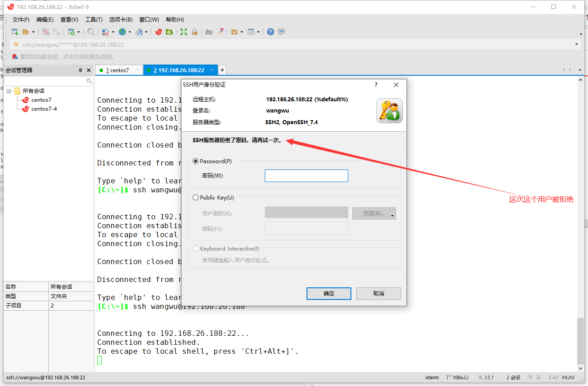Image resolution: width=588 pixels, height=386 pixels.
Task: Open the 选项卡(B) menu
Action: (x=121, y=20)
